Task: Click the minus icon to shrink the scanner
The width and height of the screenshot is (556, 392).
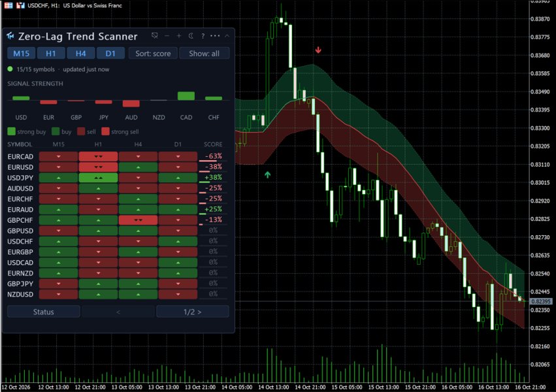Action: click(x=167, y=36)
